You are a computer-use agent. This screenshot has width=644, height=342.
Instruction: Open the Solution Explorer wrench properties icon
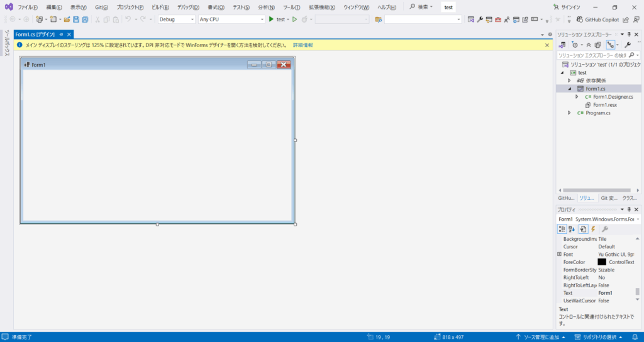(627, 45)
